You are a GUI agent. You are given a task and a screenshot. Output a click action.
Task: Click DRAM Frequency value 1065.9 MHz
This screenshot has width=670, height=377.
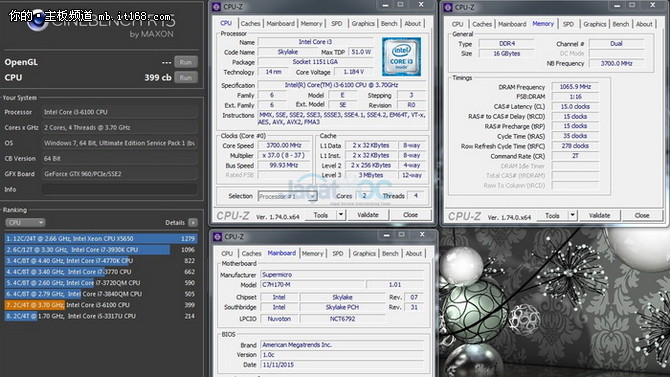pyautogui.click(x=575, y=87)
